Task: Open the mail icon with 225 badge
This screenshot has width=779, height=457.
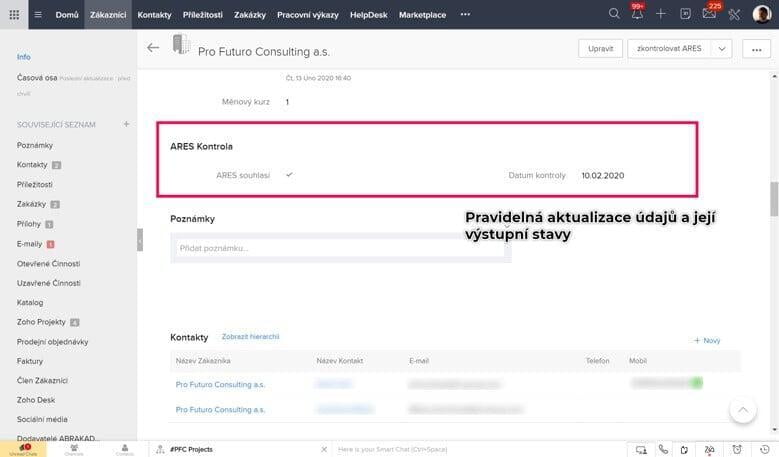Action: [709, 13]
